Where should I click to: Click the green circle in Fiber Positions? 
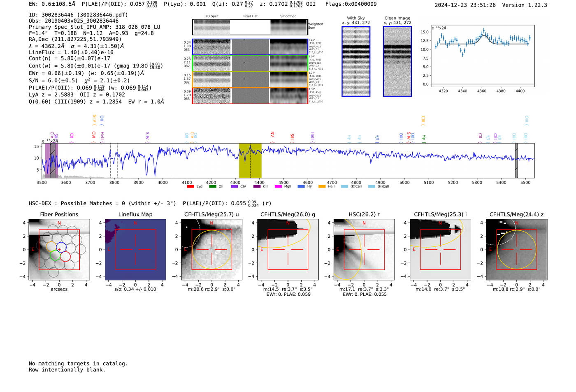55,256
